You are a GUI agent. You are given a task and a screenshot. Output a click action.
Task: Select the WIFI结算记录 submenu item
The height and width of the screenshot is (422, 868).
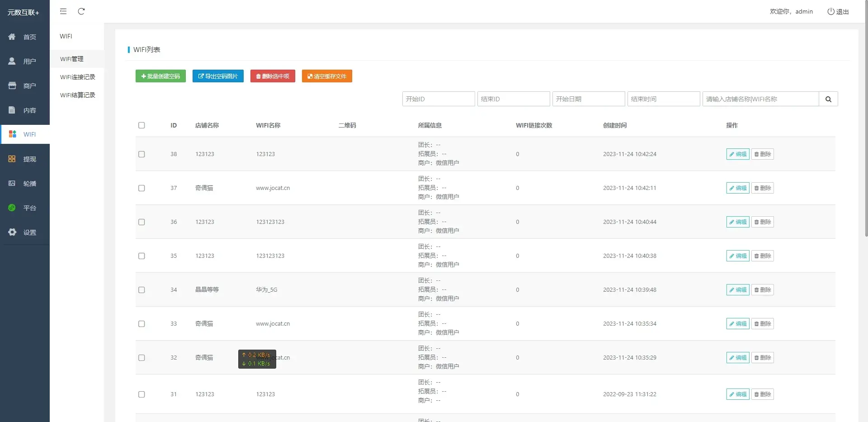pos(78,95)
